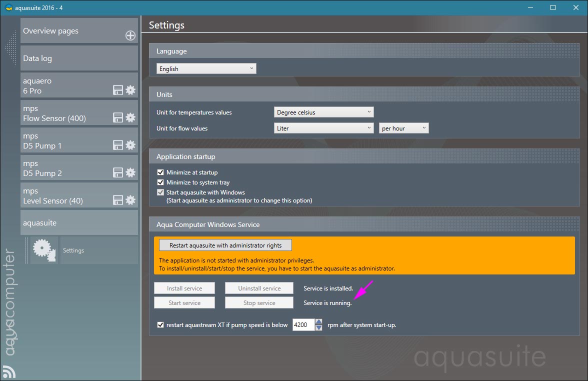
Task: Open gear settings for D5 Pump 2
Action: [130, 172]
